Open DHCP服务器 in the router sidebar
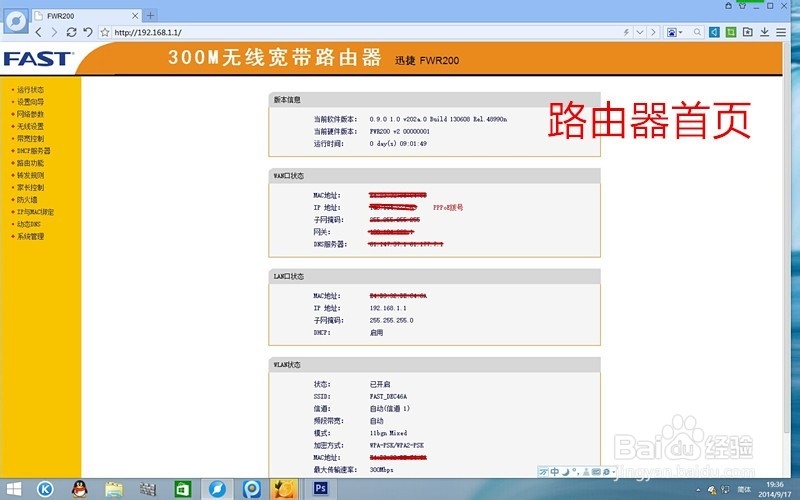The height and width of the screenshot is (500, 800). [33, 151]
